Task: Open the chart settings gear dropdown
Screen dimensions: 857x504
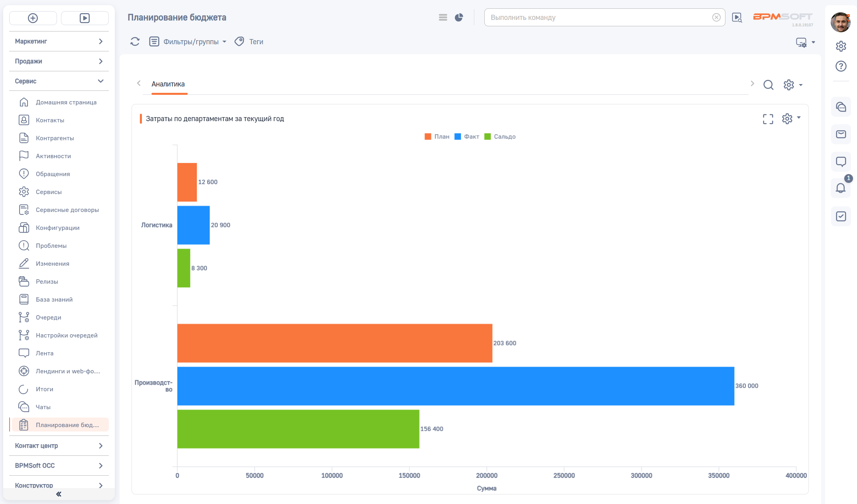Action: point(790,119)
